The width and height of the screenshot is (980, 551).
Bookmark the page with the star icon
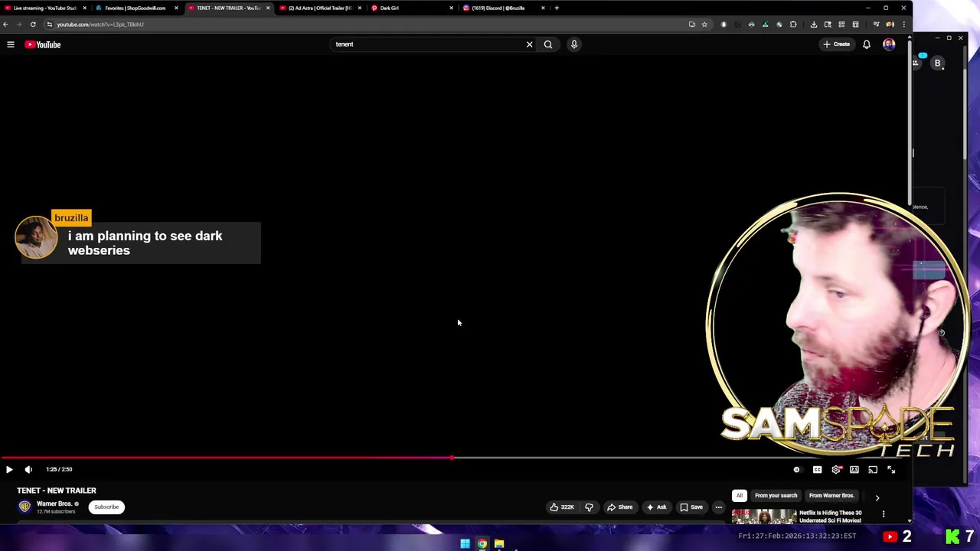pyautogui.click(x=704, y=24)
